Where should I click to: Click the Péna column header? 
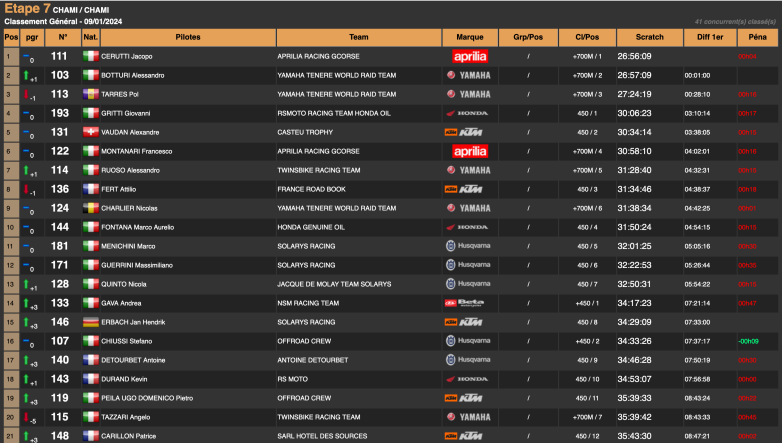[757, 36]
